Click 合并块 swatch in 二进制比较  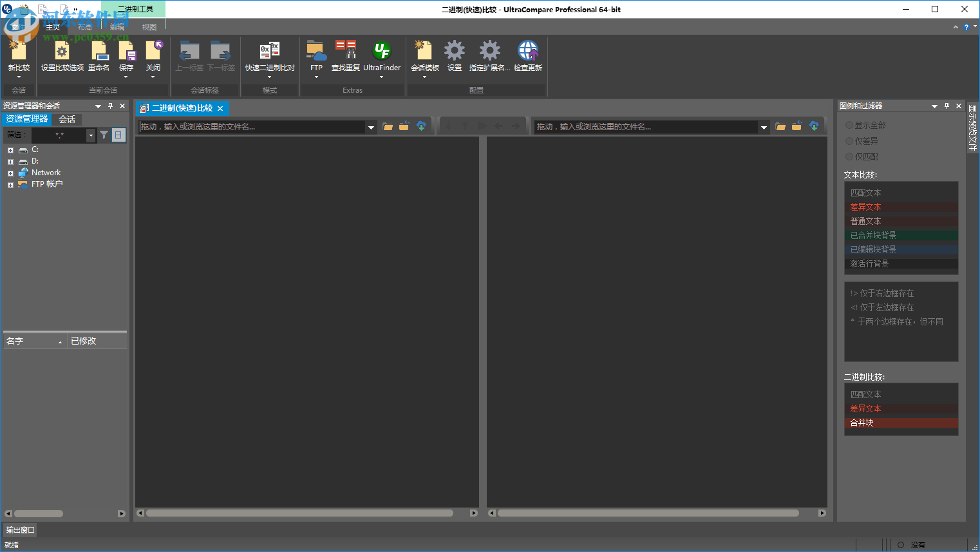pyautogui.click(x=901, y=423)
